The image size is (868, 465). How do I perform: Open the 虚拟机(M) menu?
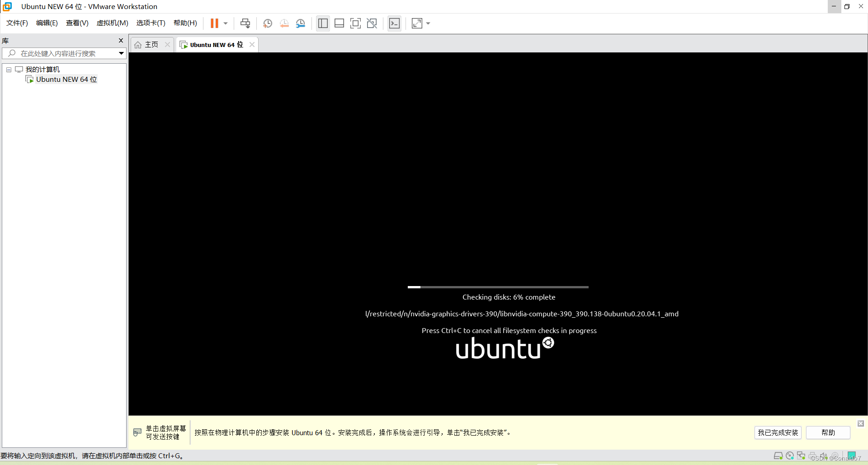(x=113, y=23)
